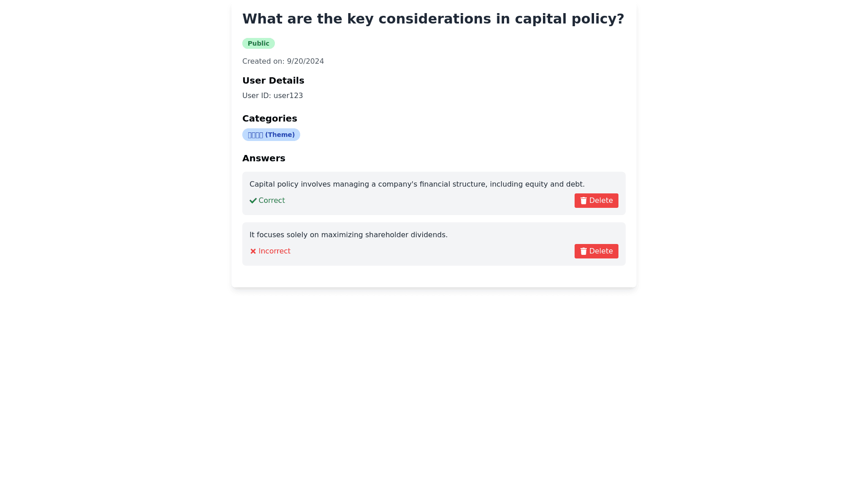Select the Theme category tag
Screen dimensions: 868x488
coord(271,135)
